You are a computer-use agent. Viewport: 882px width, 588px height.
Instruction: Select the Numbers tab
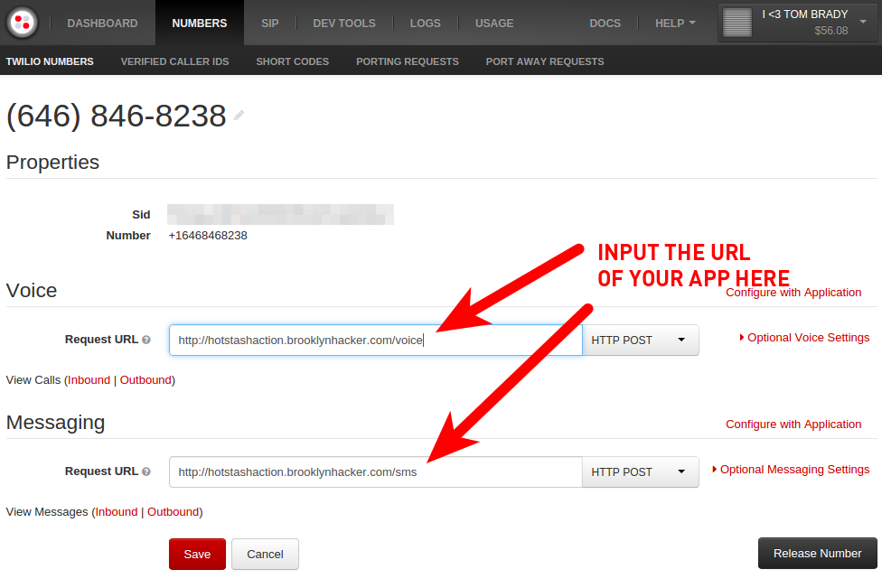(200, 23)
